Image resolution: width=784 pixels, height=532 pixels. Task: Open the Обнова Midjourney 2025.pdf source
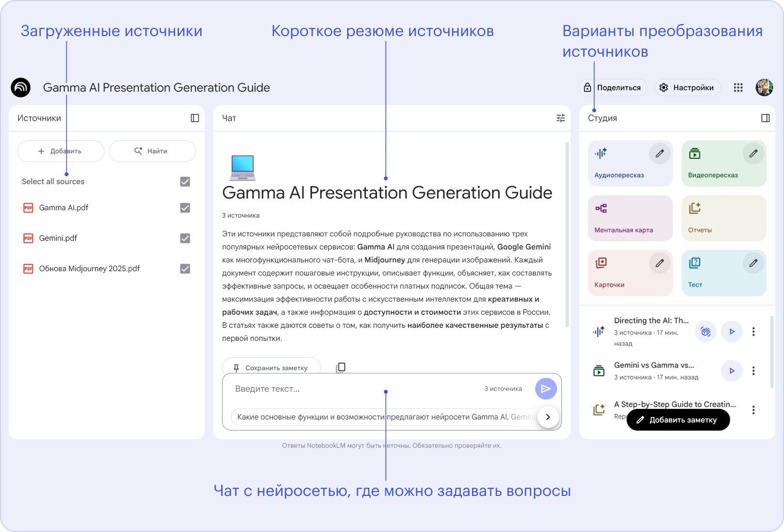tap(89, 269)
